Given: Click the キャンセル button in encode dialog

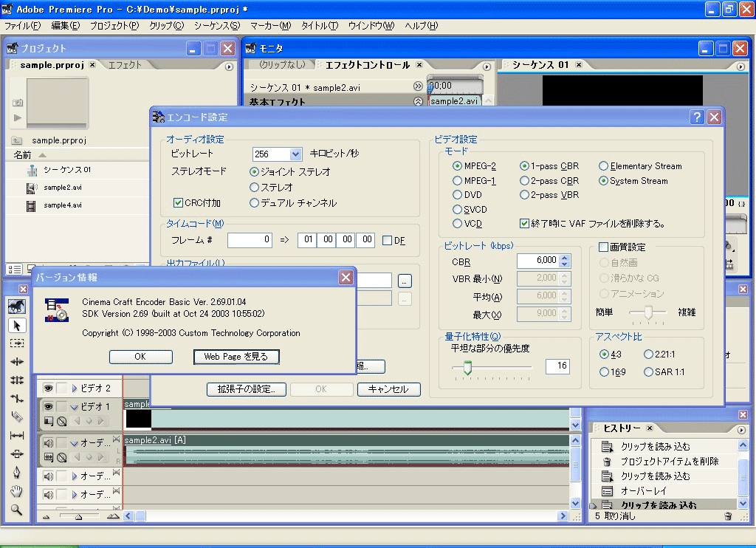Looking at the screenshot, I should [388, 389].
